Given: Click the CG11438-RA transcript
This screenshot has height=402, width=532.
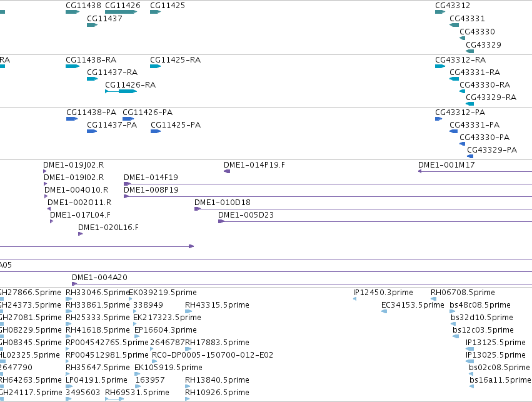Looking at the screenshot, I should (x=73, y=66).
